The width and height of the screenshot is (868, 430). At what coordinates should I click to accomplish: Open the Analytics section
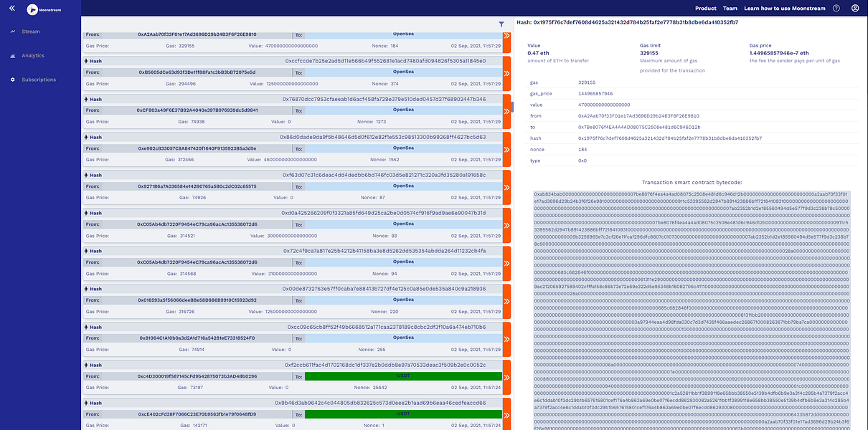33,55
